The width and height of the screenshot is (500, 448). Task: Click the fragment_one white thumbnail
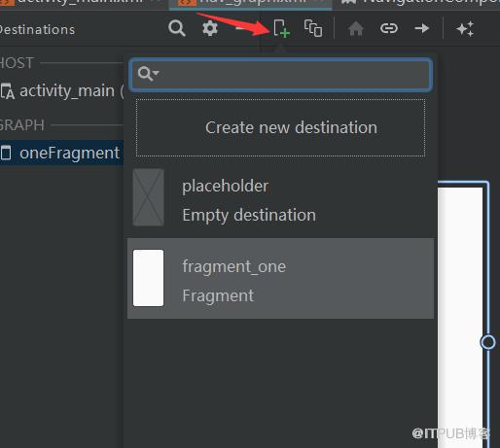click(x=148, y=278)
